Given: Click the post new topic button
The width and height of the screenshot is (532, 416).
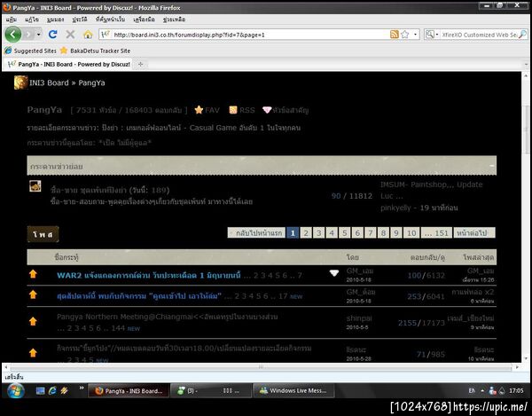Looking at the screenshot, I should coord(43,234).
